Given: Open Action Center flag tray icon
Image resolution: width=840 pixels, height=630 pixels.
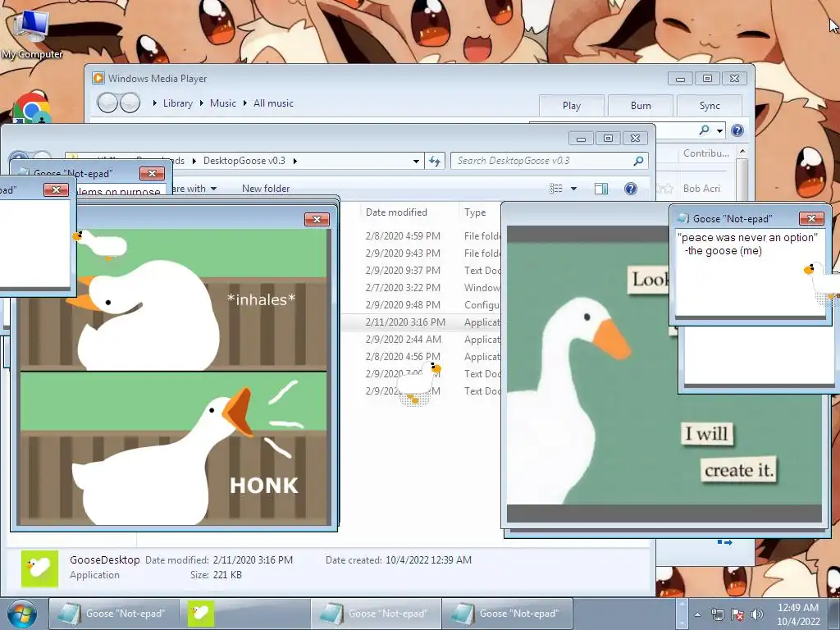Looking at the screenshot, I should pos(737,614).
